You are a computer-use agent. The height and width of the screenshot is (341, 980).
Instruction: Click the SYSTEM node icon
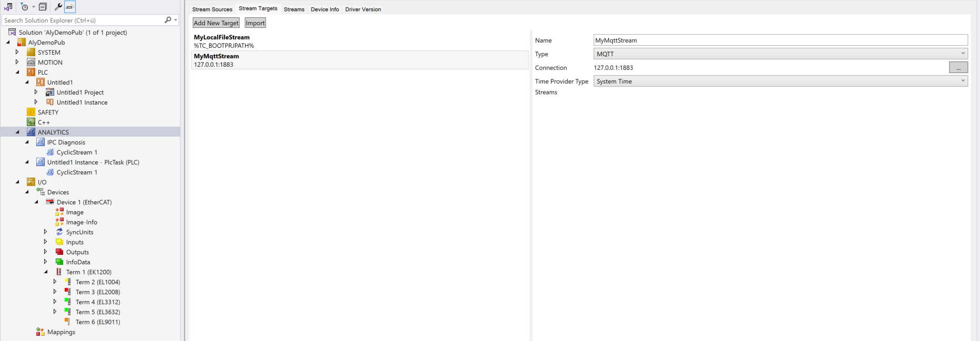point(31,52)
